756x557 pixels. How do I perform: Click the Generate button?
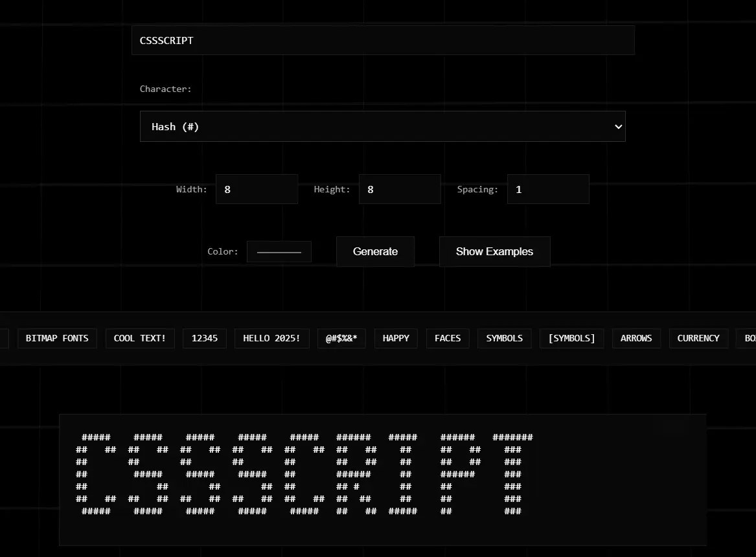[375, 251]
